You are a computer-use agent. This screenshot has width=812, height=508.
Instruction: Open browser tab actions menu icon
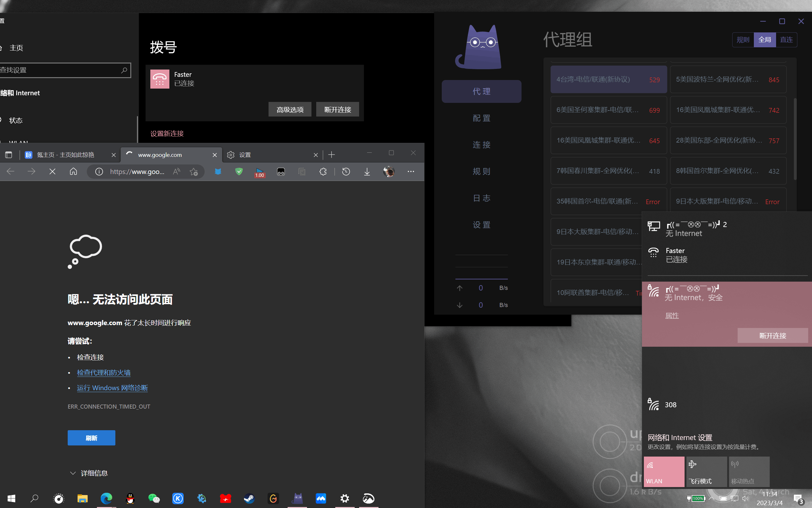pos(8,155)
